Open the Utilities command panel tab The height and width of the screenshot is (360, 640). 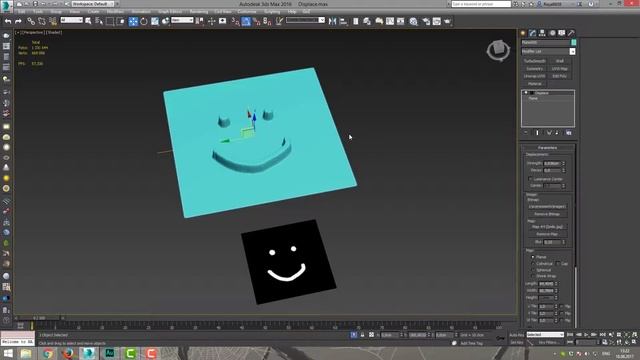[571, 33]
